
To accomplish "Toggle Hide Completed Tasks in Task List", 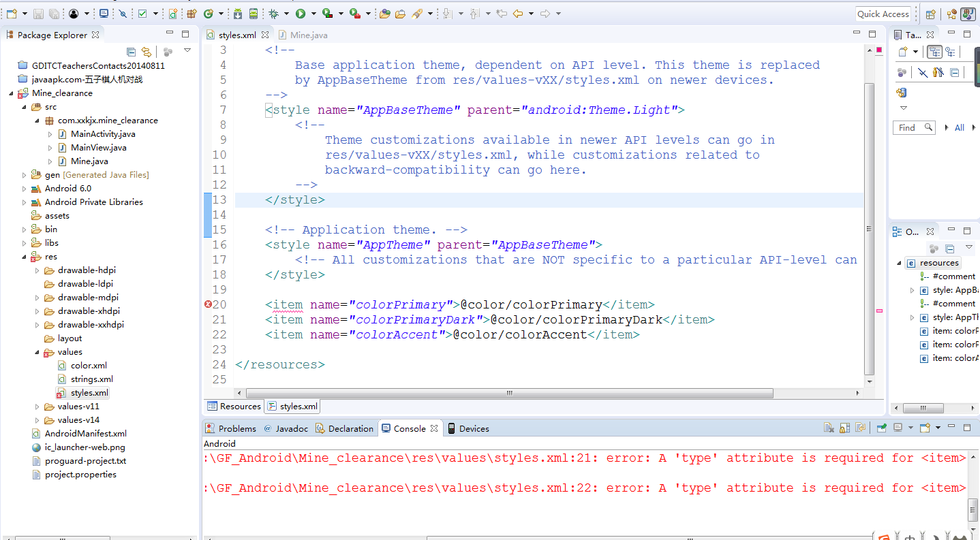I will 922,72.
